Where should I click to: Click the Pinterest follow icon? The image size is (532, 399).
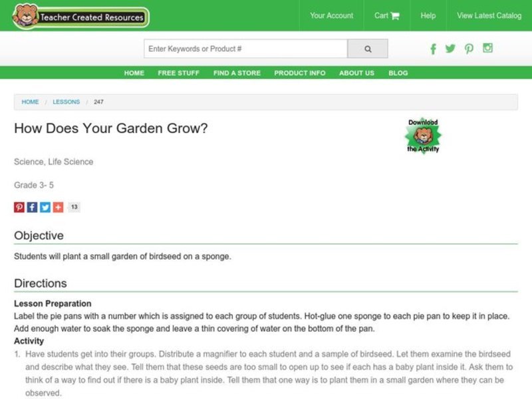pyautogui.click(x=468, y=49)
